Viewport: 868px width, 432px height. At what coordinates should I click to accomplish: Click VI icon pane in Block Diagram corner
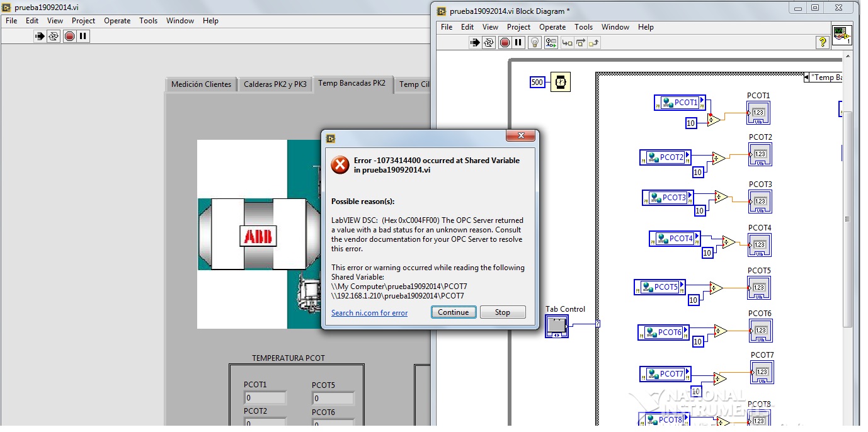point(842,35)
